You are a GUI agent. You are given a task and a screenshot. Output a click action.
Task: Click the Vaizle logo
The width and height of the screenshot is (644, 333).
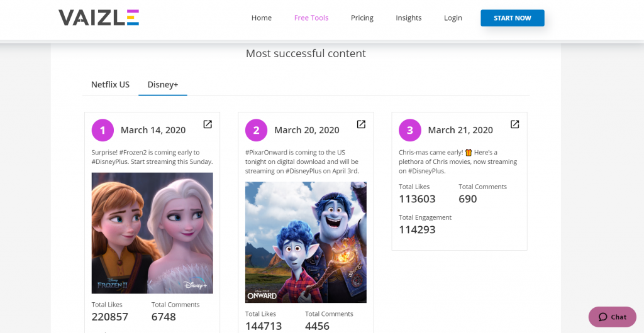coord(99,18)
